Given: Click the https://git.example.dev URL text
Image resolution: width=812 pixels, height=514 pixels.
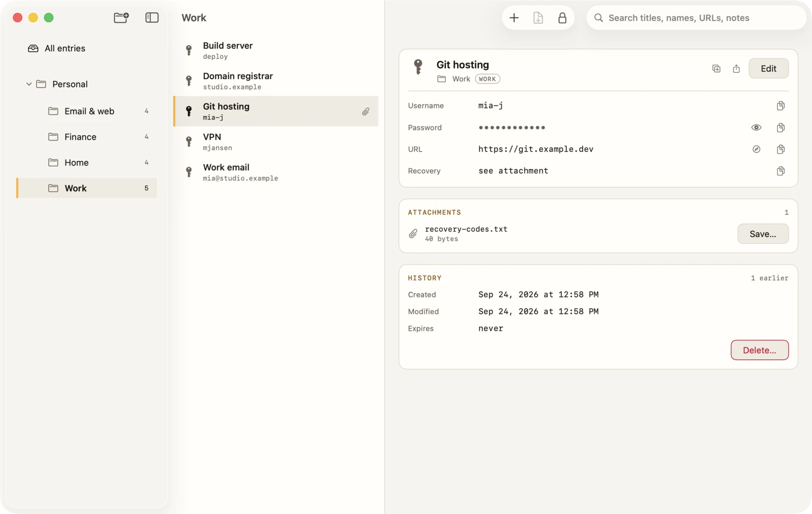Looking at the screenshot, I should click(x=535, y=149).
